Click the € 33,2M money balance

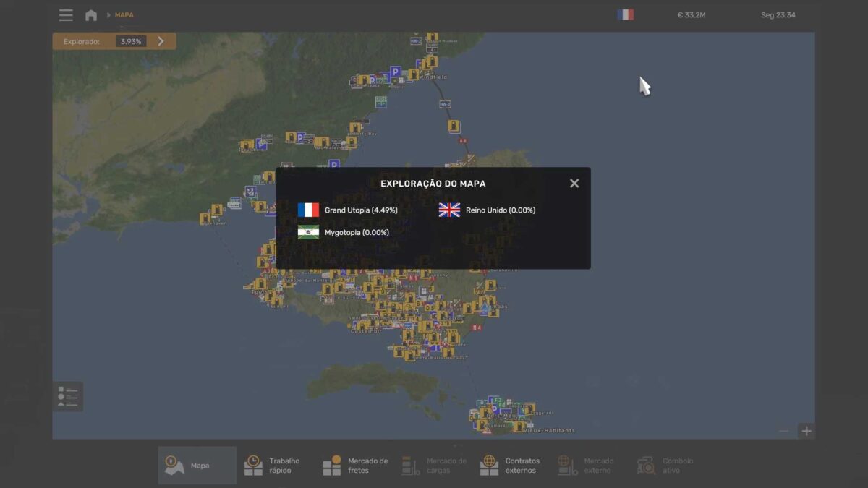(691, 15)
